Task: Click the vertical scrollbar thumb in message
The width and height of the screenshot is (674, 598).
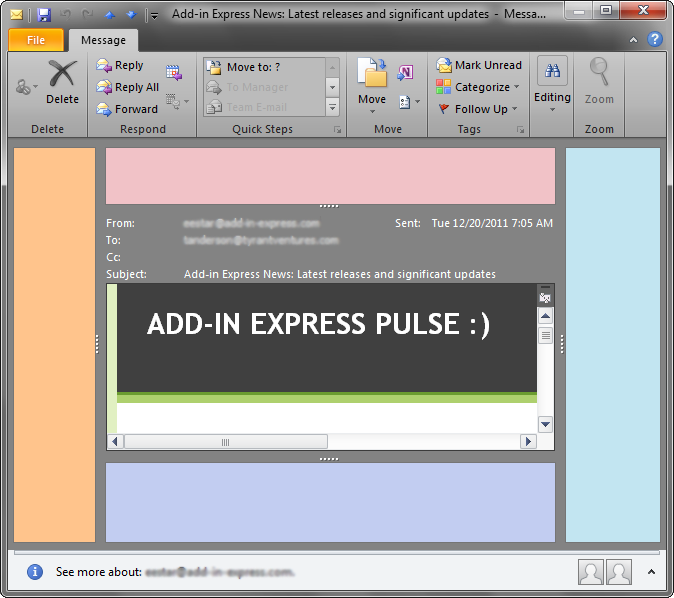Action: [545, 335]
